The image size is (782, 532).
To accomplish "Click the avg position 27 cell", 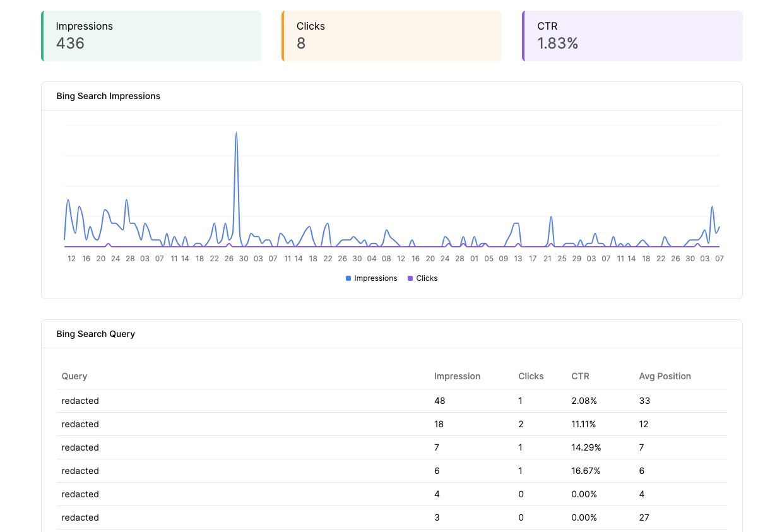I will 644,517.
